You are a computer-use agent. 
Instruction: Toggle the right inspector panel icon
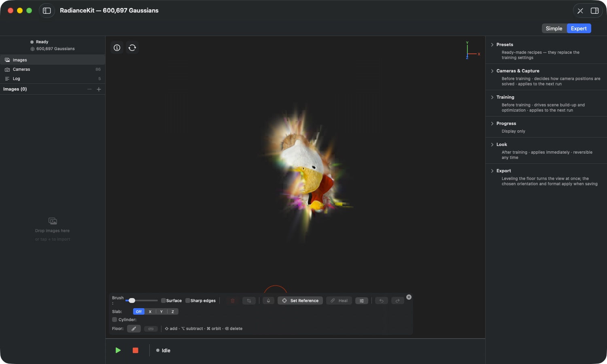(x=594, y=11)
